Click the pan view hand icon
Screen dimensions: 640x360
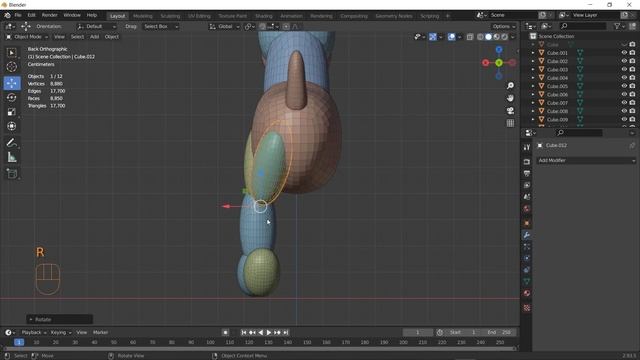pos(510,98)
